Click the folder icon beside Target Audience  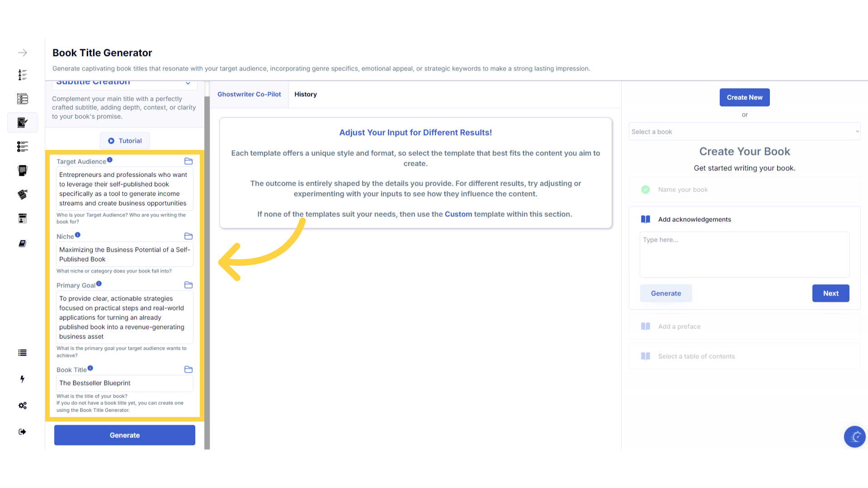189,161
